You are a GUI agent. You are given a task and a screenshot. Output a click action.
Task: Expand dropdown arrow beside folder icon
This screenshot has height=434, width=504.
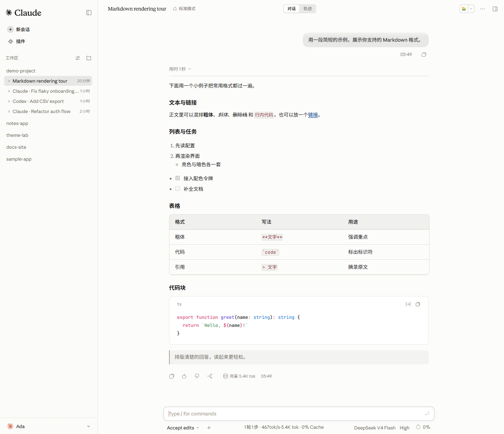click(471, 9)
